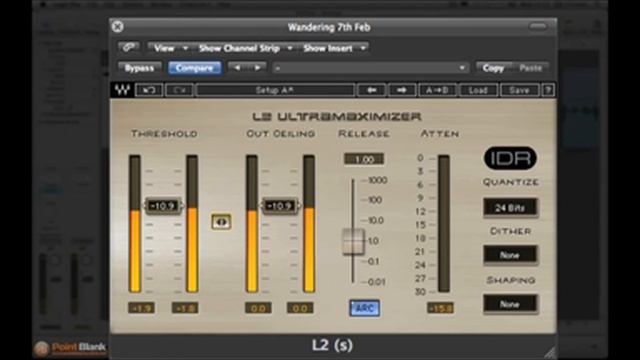Click the Waves logo icon
Viewport: 640px width, 360px height.
pyautogui.click(x=122, y=90)
